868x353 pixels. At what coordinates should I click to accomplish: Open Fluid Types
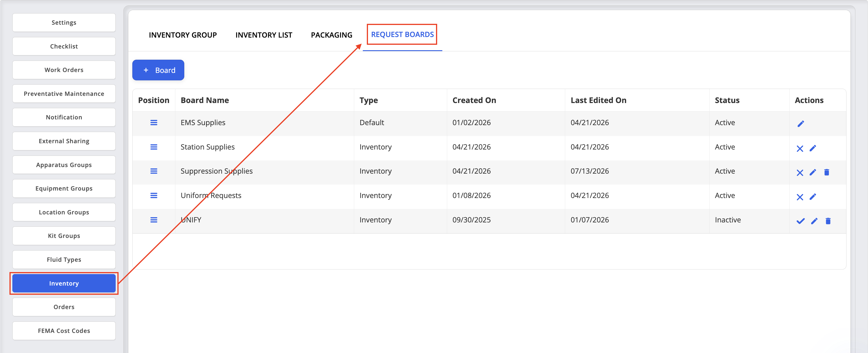pos(64,260)
